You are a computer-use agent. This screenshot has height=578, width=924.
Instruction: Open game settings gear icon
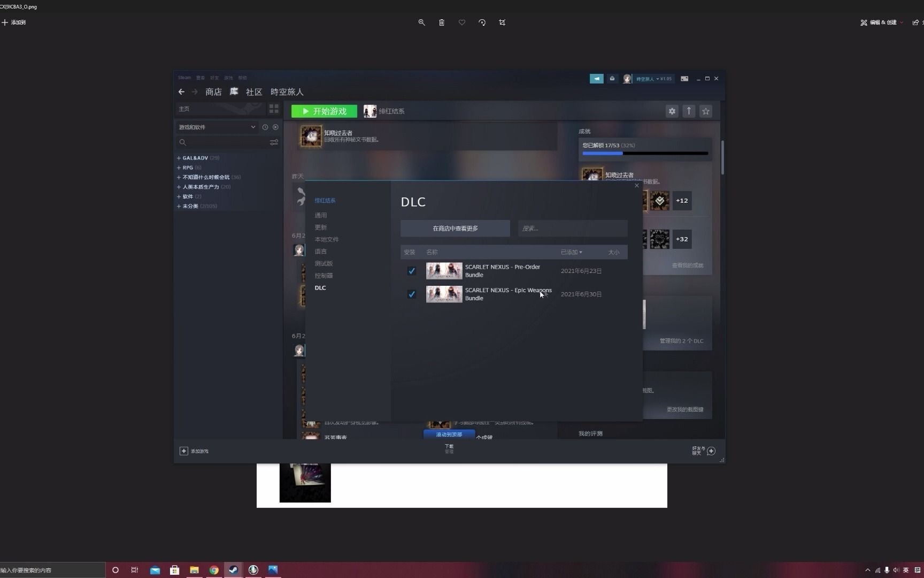(672, 111)
